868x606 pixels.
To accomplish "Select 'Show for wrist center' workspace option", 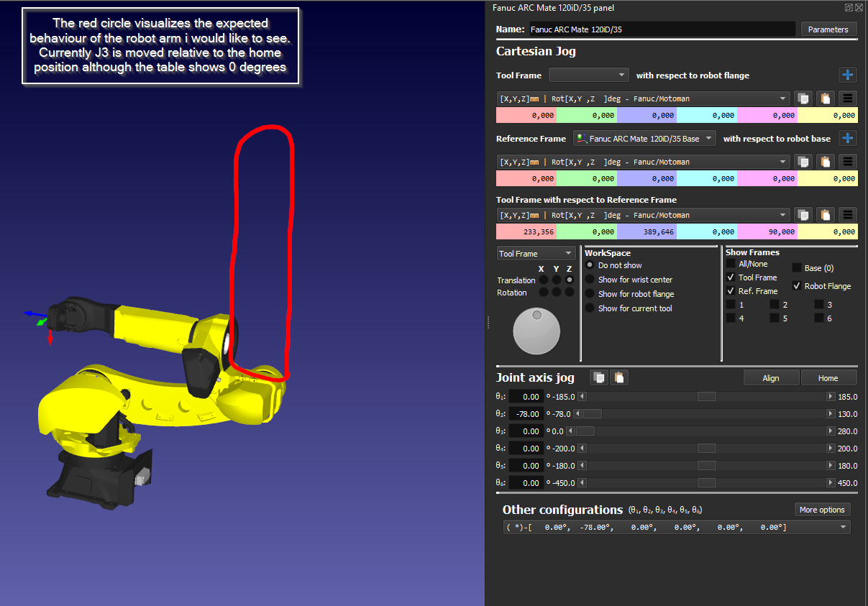I will coord(590,280).
